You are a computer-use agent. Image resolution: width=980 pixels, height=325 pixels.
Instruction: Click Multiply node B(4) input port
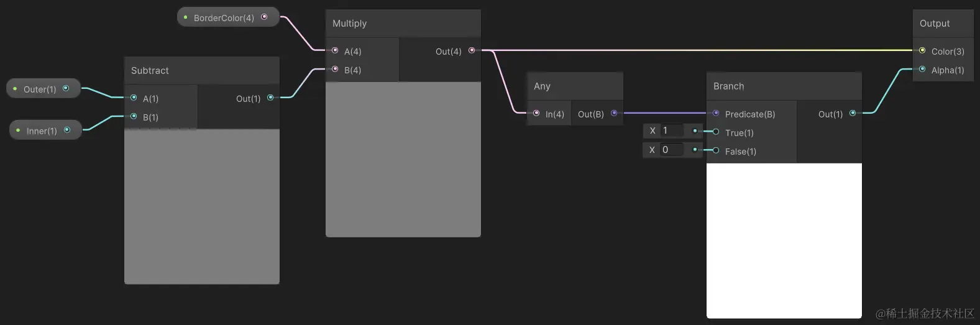[335, 69]
